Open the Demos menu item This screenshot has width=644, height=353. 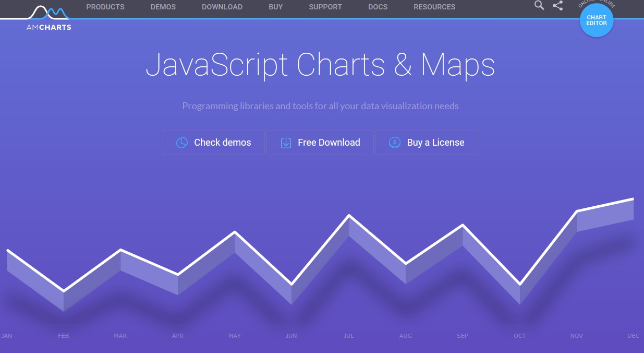click(x=163, y=7)
